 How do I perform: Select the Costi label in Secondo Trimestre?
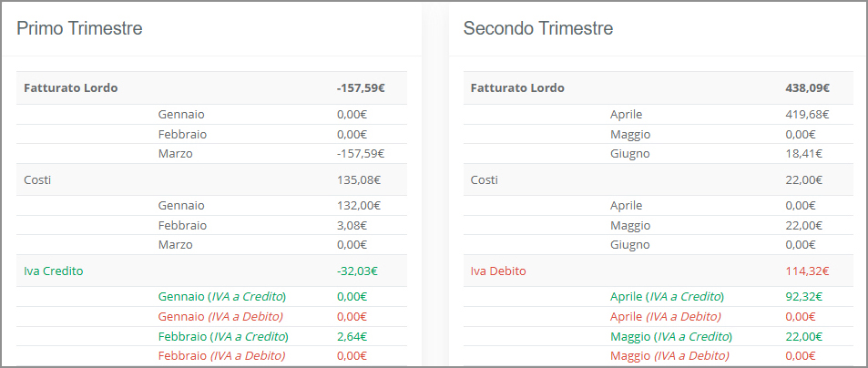[x=484, y=180]
